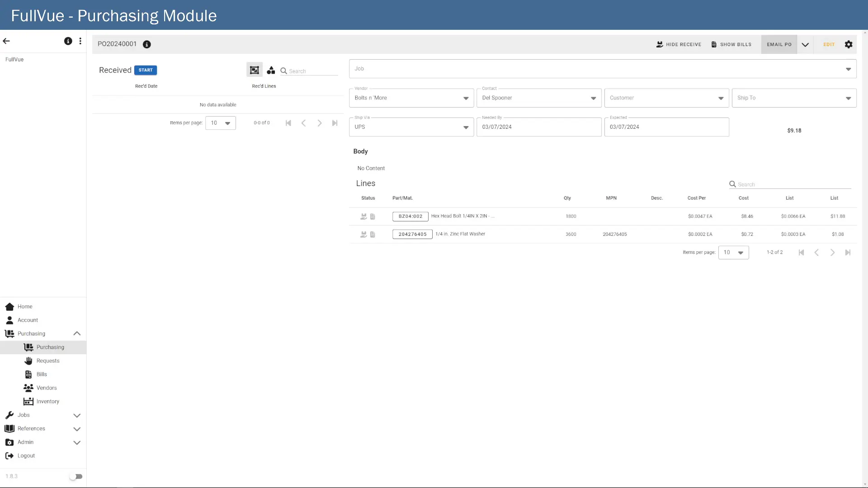Click document icon on 204276405 line
This screenshot has height=488, width=868.
point(373,235)
